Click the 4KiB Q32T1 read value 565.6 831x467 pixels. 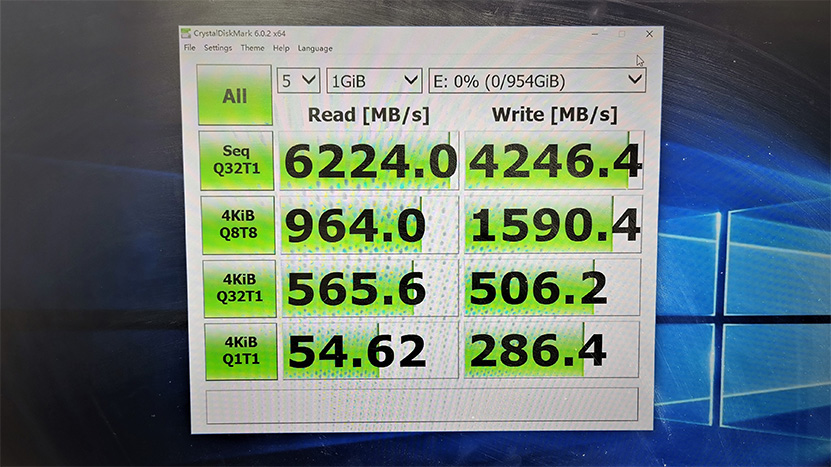pos(369,288)
